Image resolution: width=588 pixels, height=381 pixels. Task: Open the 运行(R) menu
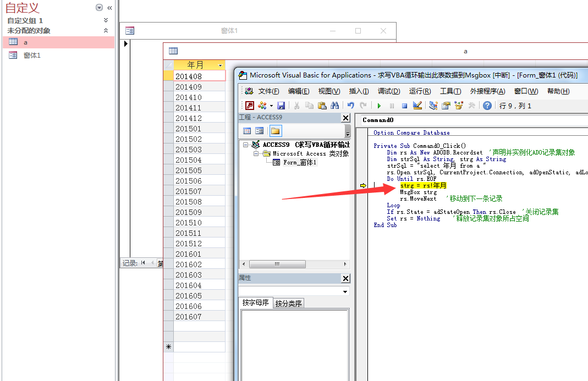[x=420, y=91]
